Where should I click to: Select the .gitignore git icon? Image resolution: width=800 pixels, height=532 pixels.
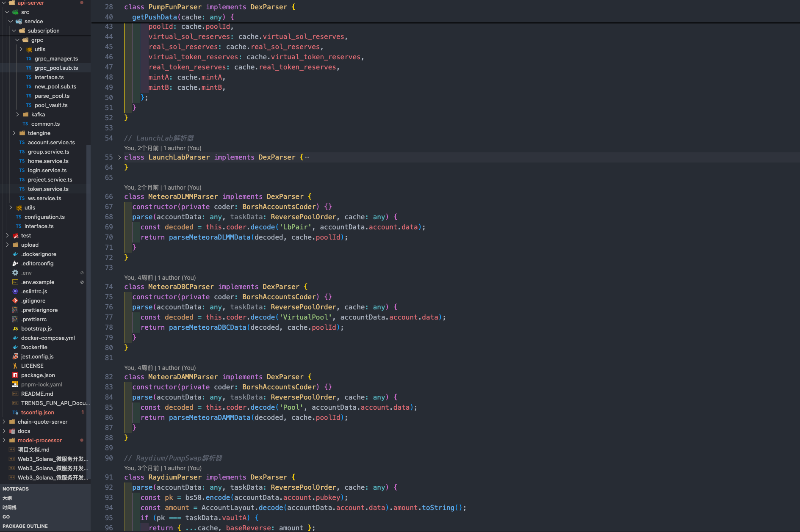tap(15, 300)
